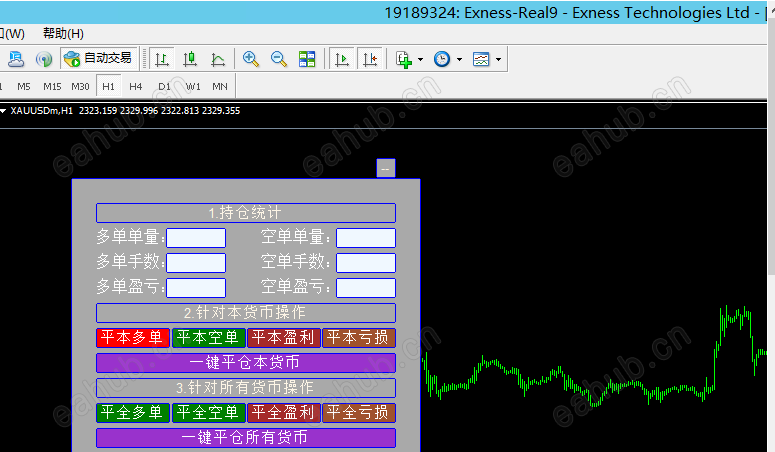Viewport: 775px width, 452px height.
Task: Expand the templates dropdown arrow
Action: click(x=499, y=59)
